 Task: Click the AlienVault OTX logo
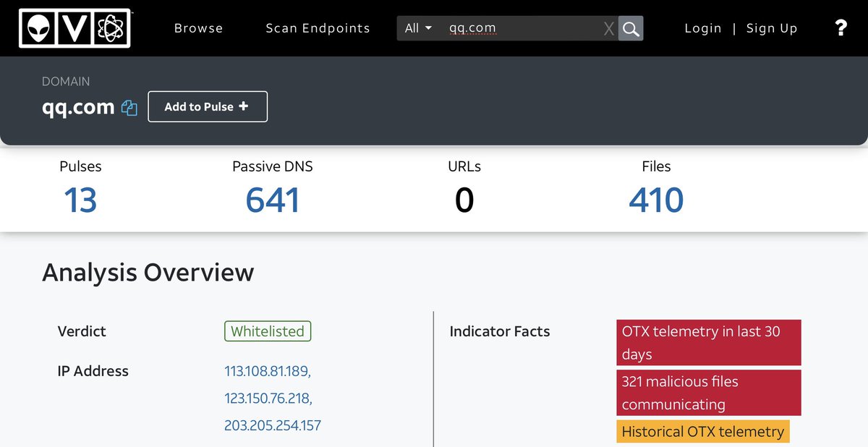[x=75, y=28]
